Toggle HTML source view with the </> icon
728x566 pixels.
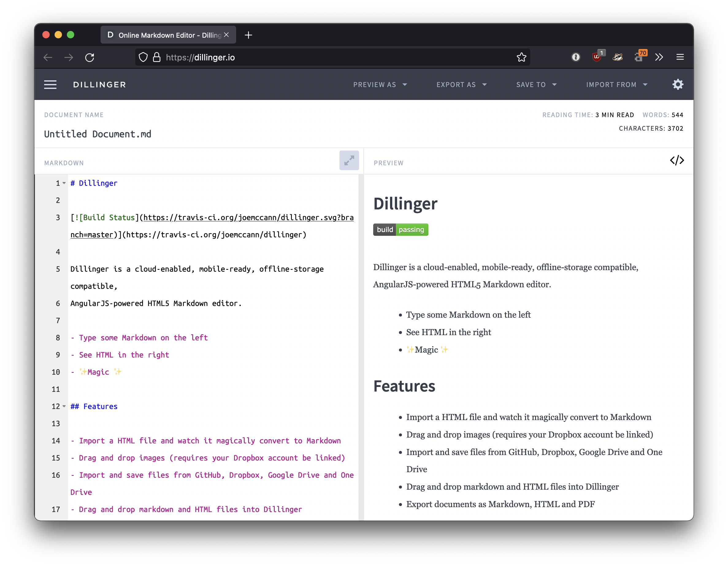point(677,160)
